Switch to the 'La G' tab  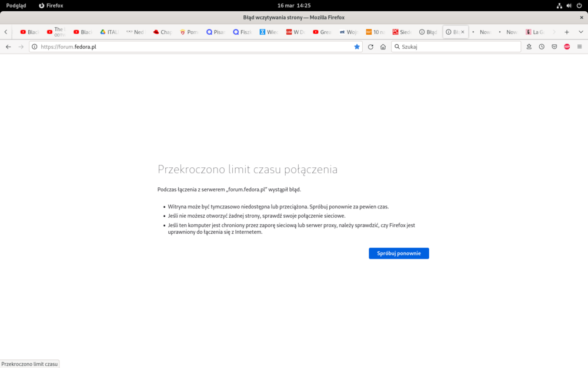point(535,32)
